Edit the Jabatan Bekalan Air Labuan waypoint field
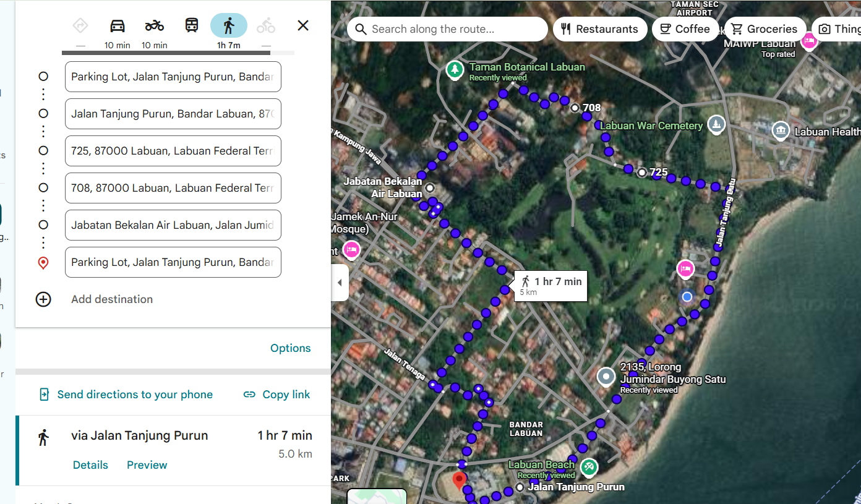The image size is (861, 504). (173, 225)
